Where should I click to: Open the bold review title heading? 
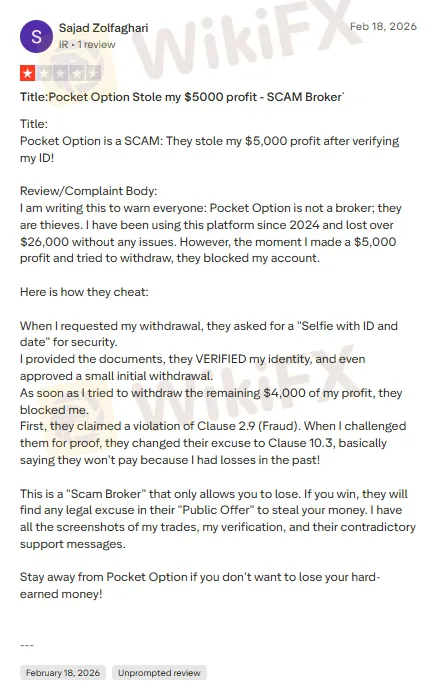click(x=182, y=97)
